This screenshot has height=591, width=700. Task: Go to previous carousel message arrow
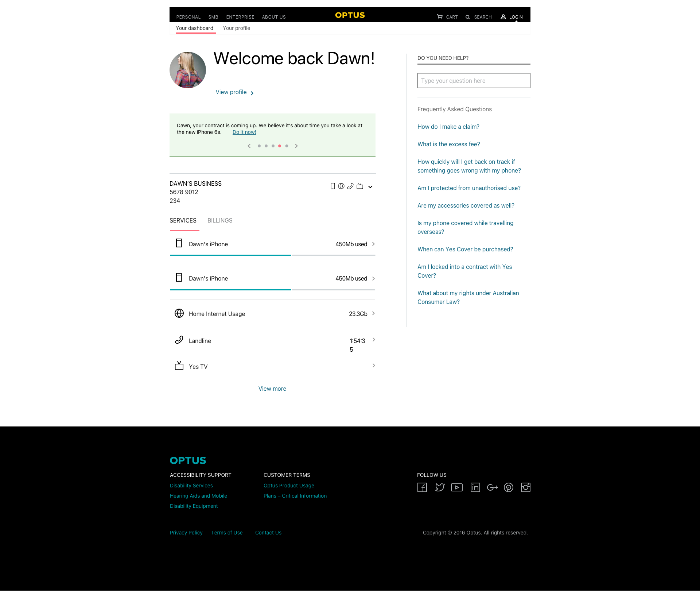point(249,146)
